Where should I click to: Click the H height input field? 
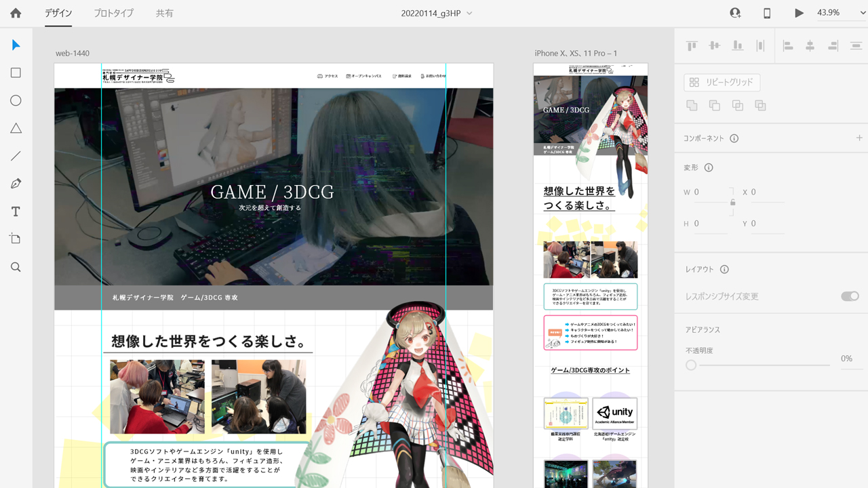[711, 224]
